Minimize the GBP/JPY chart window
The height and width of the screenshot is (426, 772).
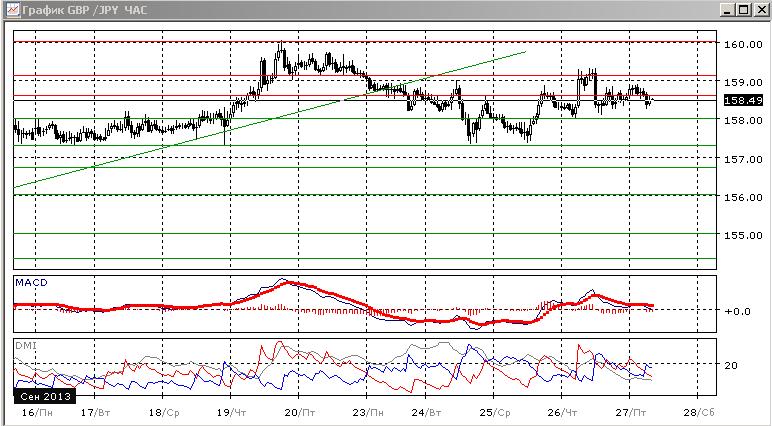pyautogui.click(x=728, y=10)
